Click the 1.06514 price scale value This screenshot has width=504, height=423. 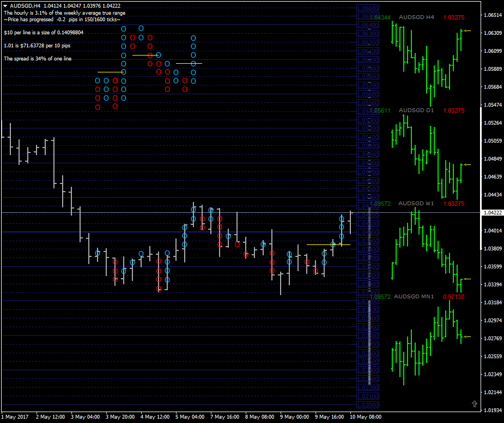tap(493, 15)
